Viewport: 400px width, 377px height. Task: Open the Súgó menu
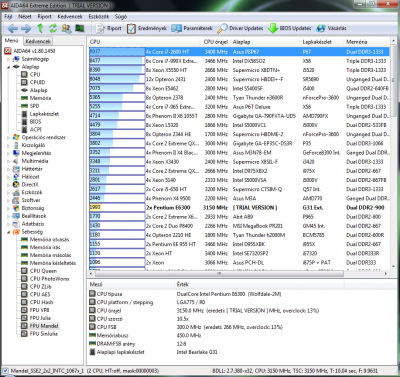tap(121, 16)
